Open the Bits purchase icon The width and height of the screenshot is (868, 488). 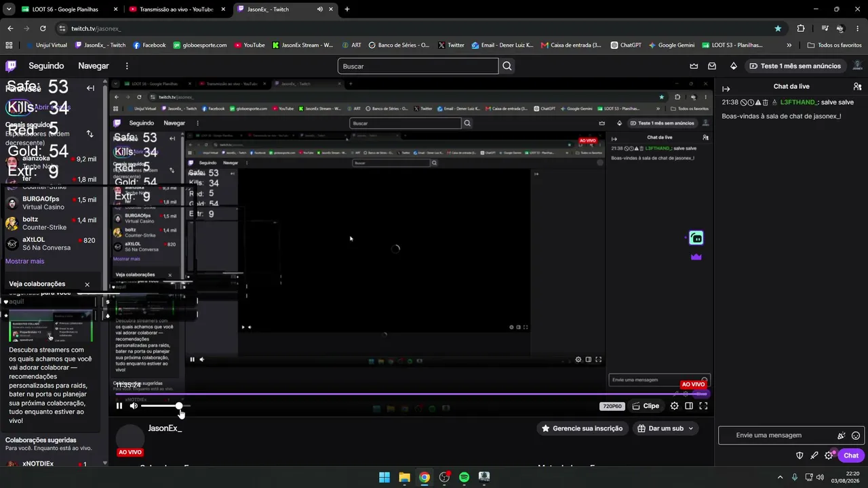(734, 66)
